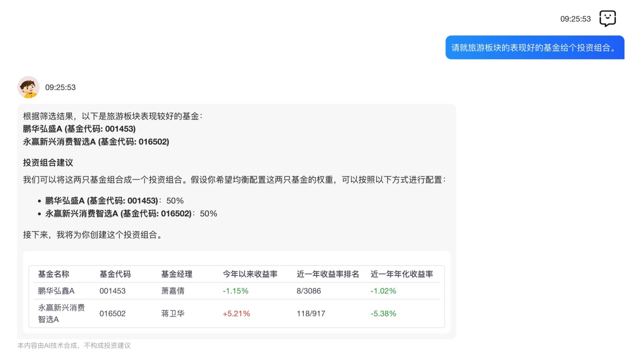Open the 鹏华弘鑫A fund row name
This screenshot has width=634, height=364.
tap(56, 291)
